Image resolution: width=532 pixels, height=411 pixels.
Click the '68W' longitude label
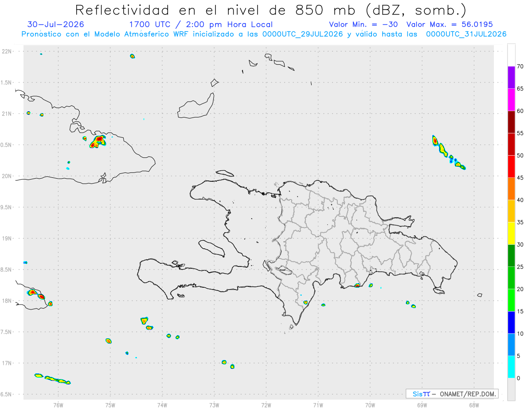pos(474,405)
